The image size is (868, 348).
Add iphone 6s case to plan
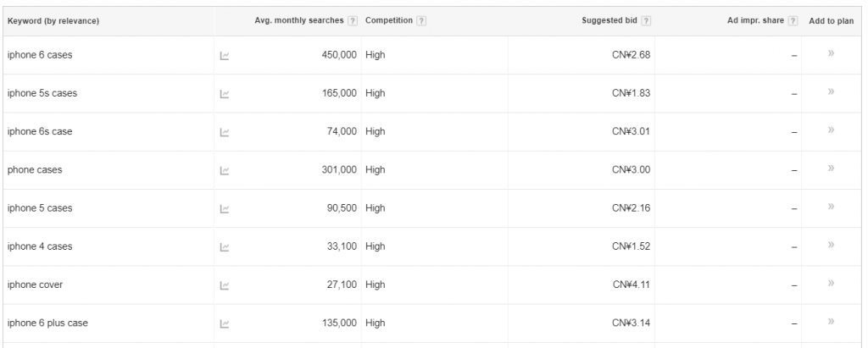[831, 131]
